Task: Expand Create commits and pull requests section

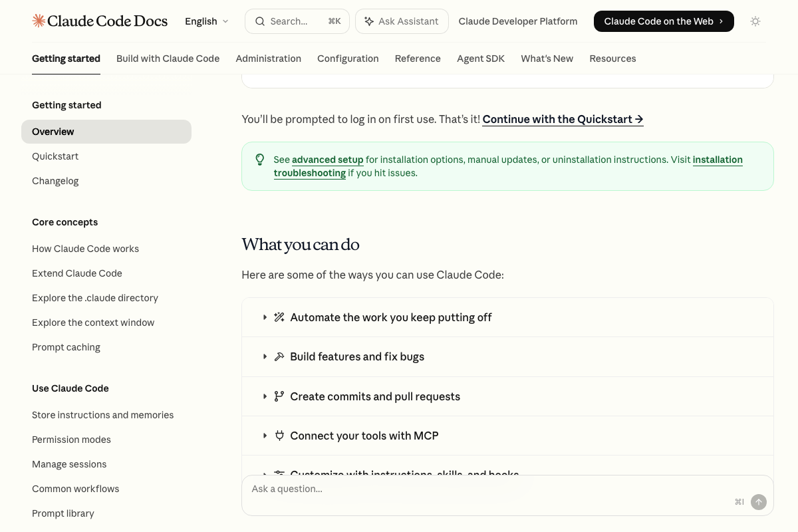Action: tap(507, 396)
